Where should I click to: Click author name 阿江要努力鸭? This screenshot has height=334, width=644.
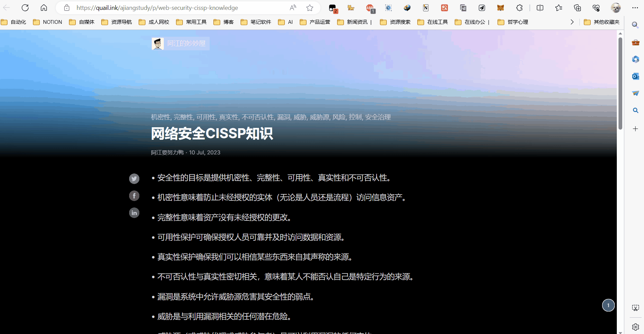167,152
